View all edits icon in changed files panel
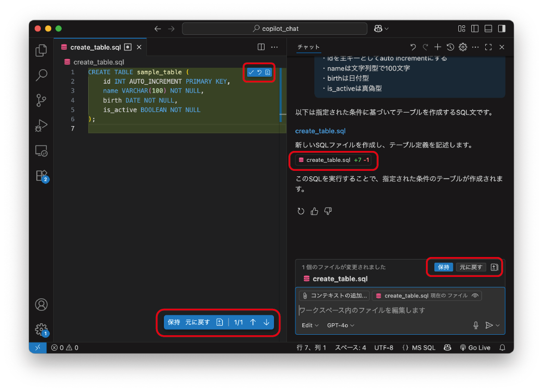This screenshot has height=392, width=543. pos(495,267)
